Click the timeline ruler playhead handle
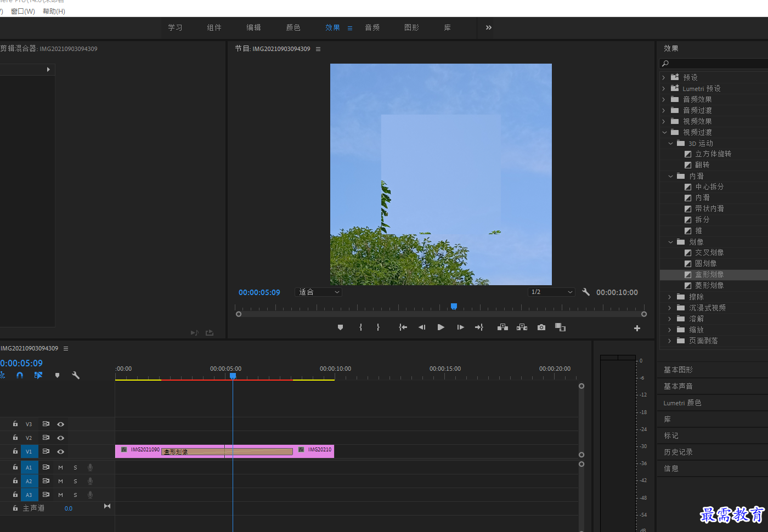Viewport: 768px width, 532px height. coord(233,376)
